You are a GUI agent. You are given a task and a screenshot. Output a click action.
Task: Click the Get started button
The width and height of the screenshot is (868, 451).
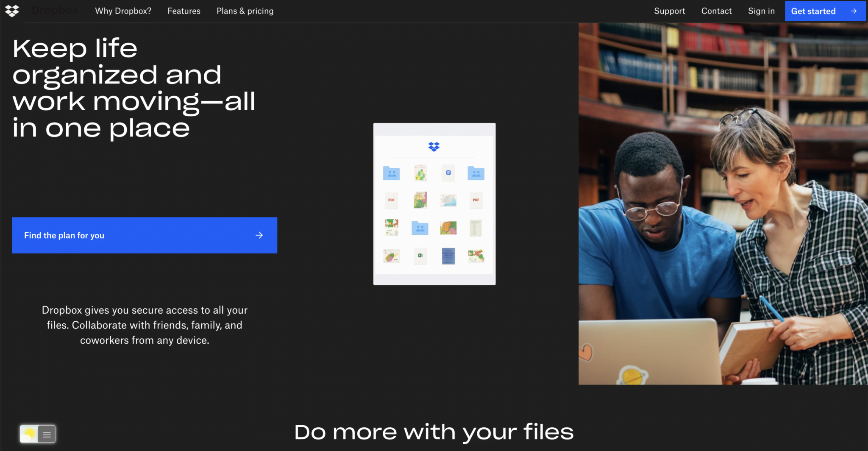[814, 11]
